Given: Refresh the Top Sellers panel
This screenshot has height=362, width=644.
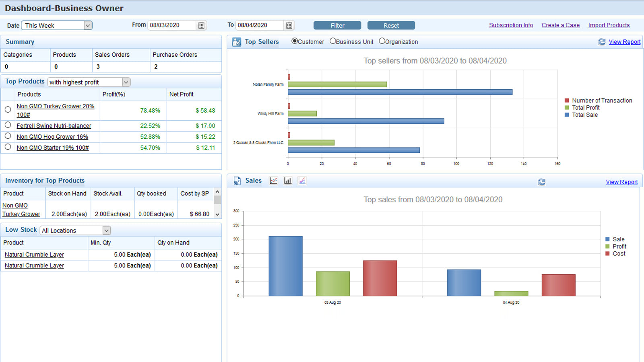Looking at the screenshot, I should coord(602,42).
